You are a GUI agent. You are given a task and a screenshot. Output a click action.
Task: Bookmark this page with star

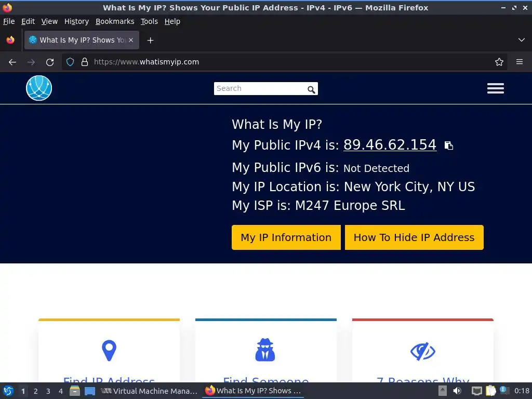tap(499, 62)
